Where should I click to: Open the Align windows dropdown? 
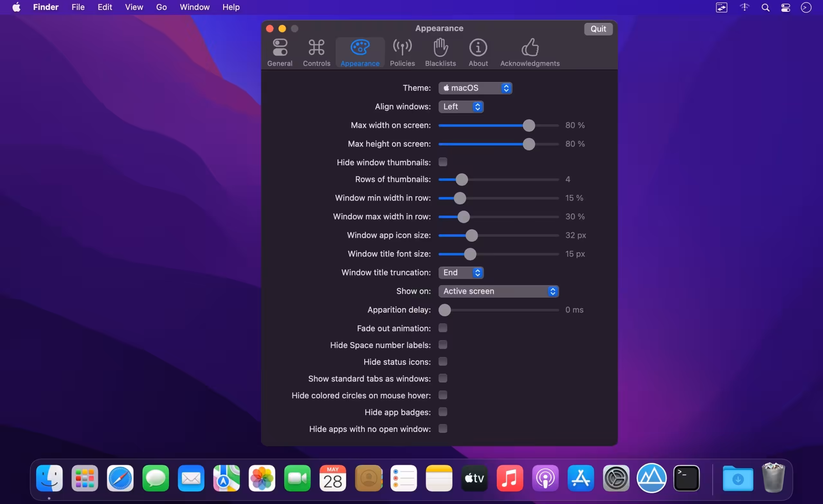461,107
